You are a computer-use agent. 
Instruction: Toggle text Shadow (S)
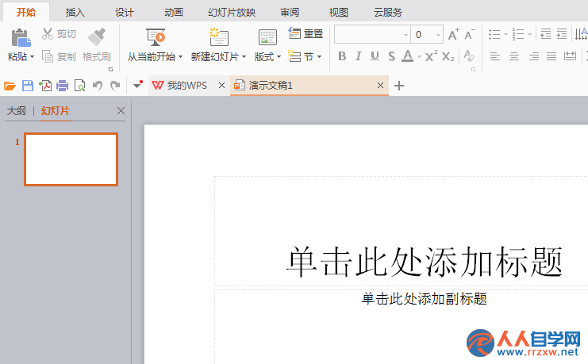391,56
